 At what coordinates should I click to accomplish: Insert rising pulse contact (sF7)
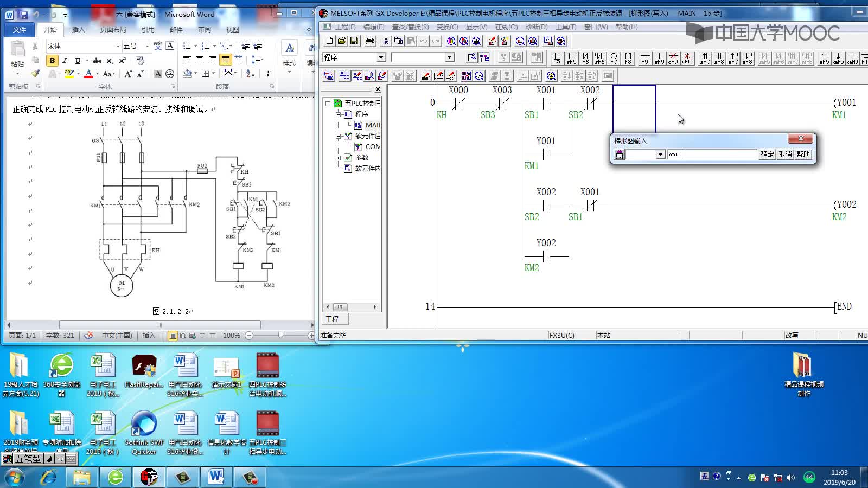(x=705, y=58)
